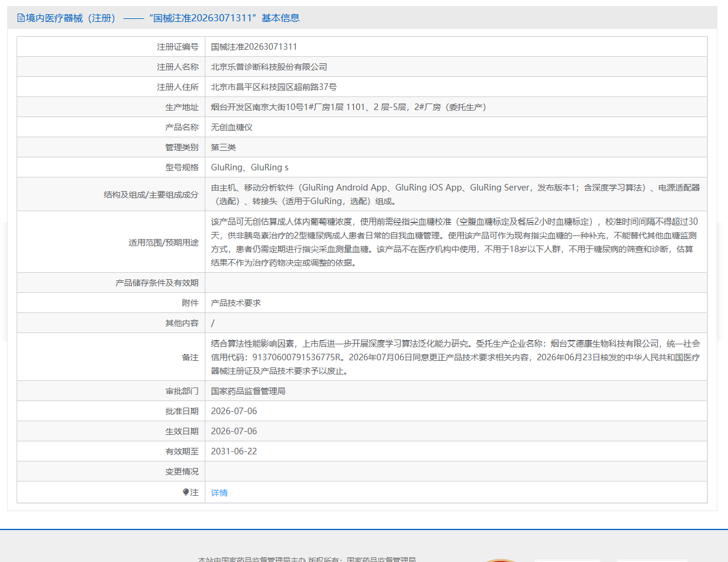The width and height of the screenshot is (728, 562).
Task: Click the 管理类别 label
Action: click(x=182, y=147)
